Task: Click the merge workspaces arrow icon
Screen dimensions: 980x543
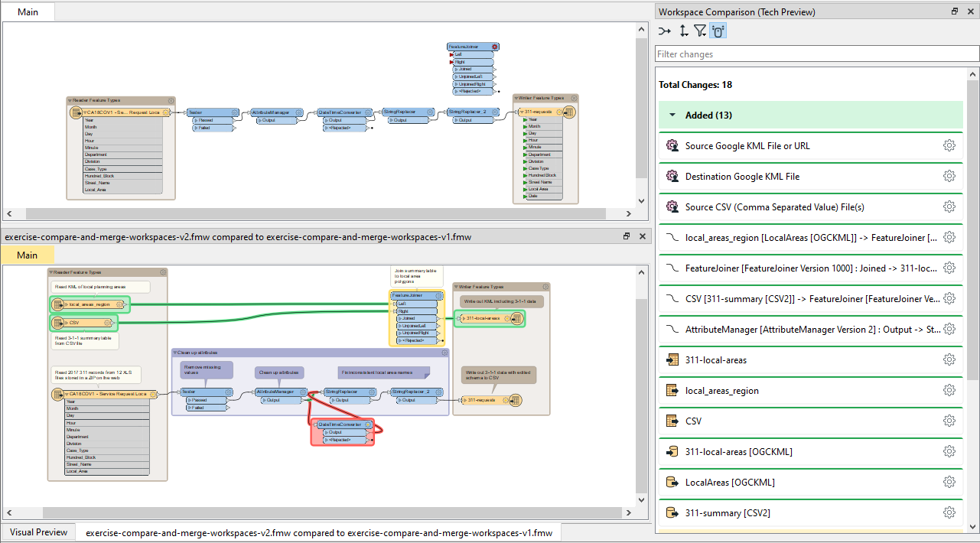Action: [665, 31]
